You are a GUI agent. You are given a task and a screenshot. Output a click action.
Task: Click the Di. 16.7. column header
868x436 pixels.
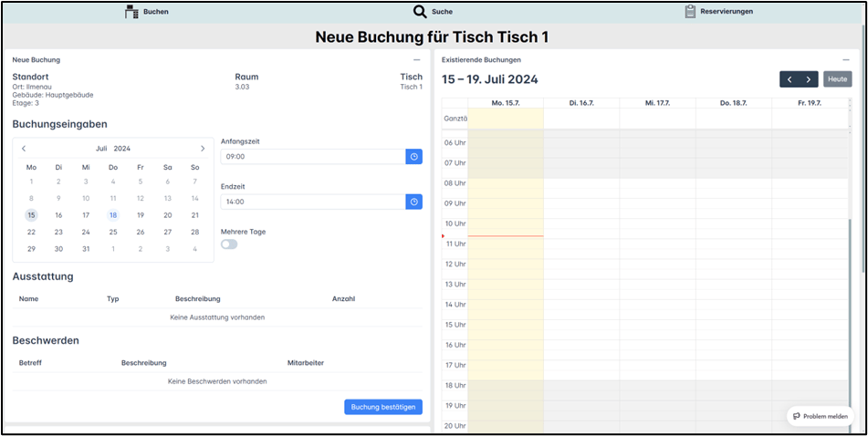[x=581, y=103]
